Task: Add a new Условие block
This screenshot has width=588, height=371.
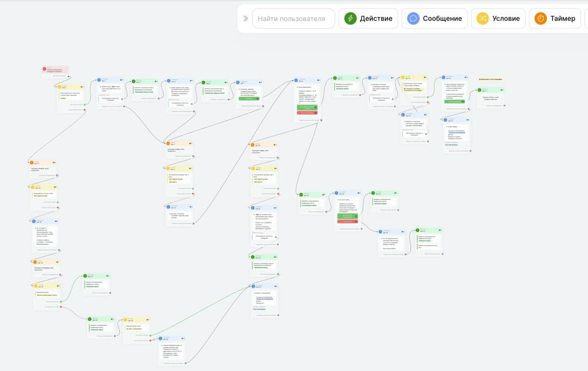Action: [498, 19]
